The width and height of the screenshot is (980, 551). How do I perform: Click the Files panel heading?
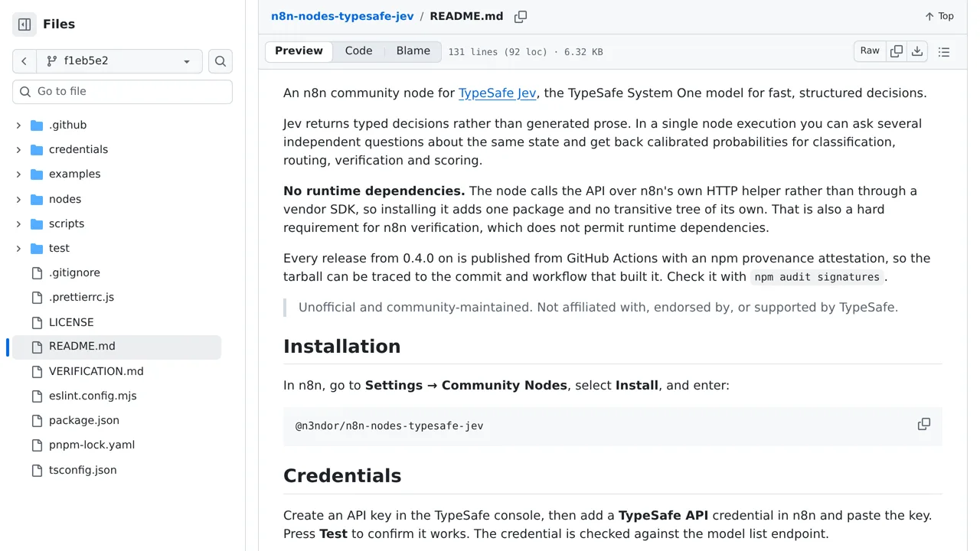click(x=59, y=24)
